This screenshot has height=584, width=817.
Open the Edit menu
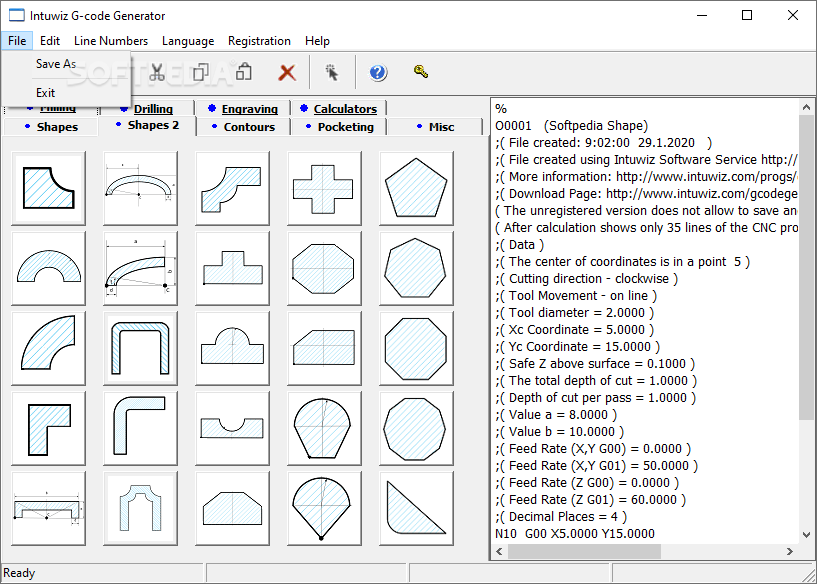(x=49, y=41)
